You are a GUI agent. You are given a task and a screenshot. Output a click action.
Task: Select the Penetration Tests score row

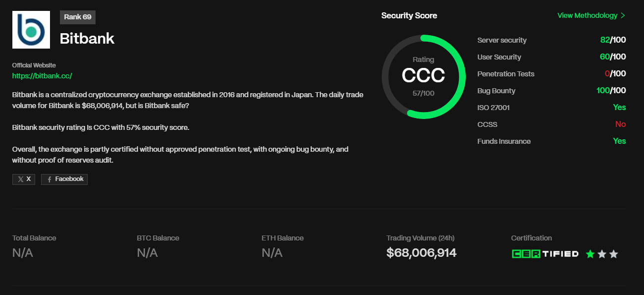(551, 74)
